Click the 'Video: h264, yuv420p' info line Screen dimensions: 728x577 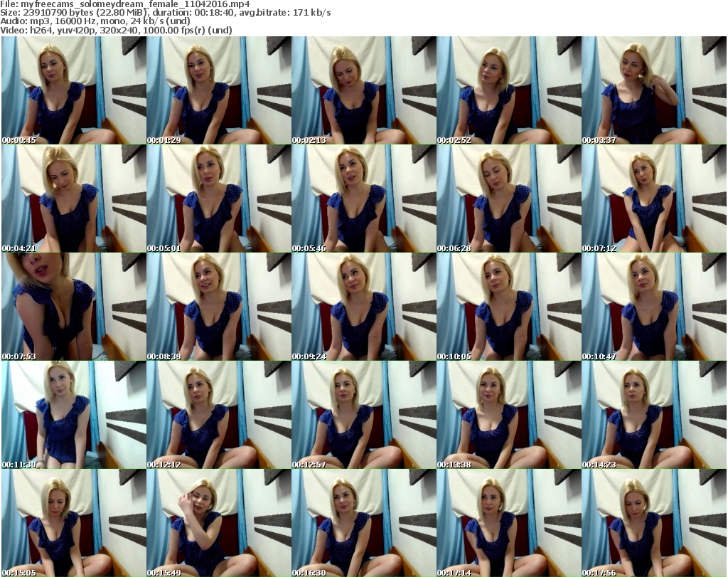tap(116, 30)
